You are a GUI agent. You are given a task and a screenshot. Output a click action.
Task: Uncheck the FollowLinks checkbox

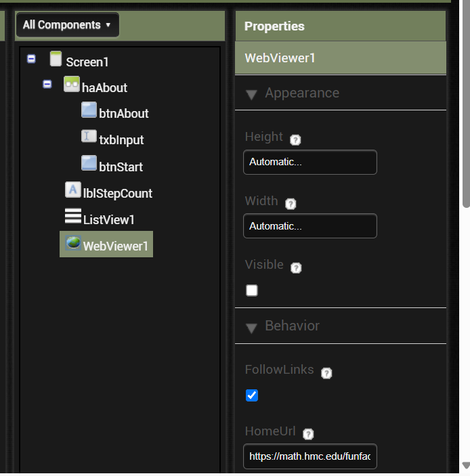252,395
